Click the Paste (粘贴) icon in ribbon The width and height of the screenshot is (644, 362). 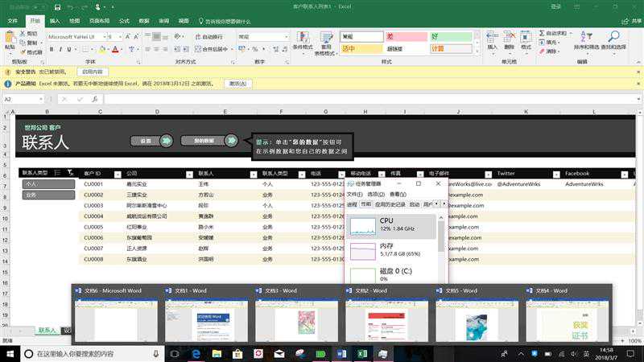pyautogui.click(x=10, y=39)
